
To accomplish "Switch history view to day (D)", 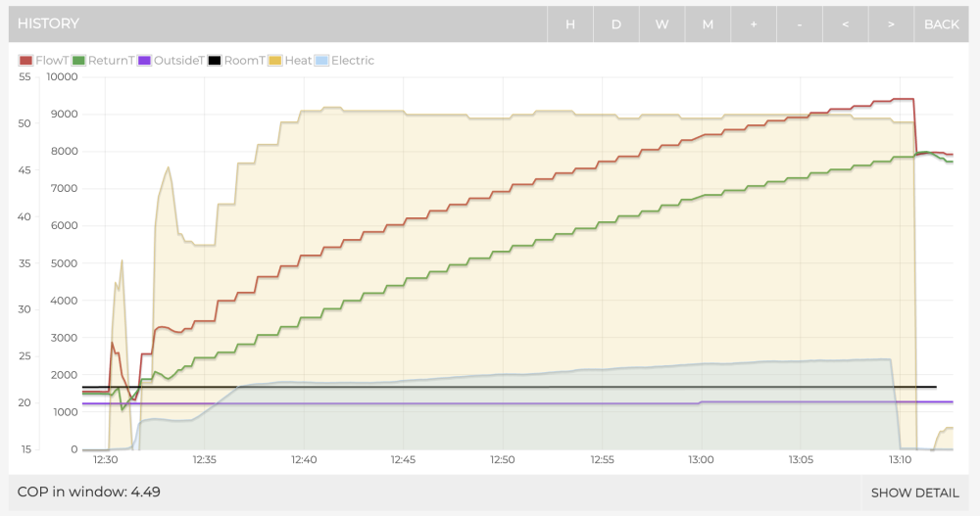I will tap(615, 24).
